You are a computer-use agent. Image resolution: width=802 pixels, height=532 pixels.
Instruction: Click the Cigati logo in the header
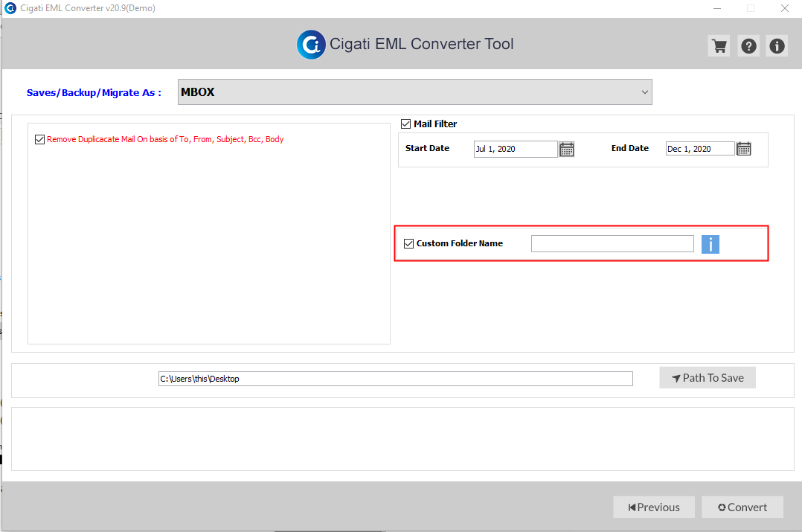coord(311,45)
